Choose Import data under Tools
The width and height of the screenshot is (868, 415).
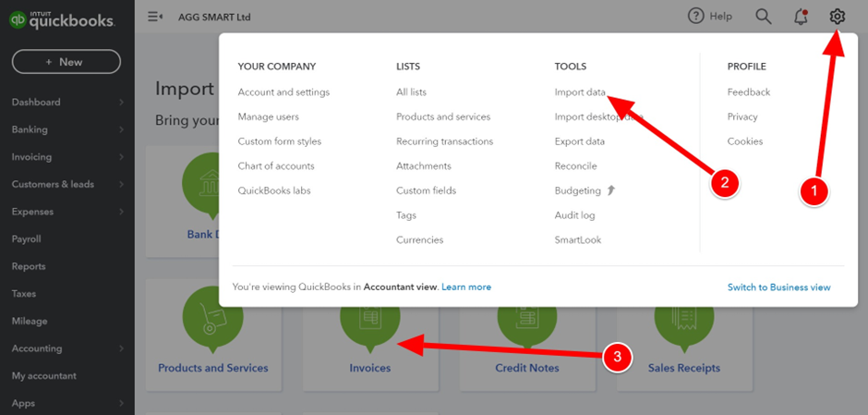[580, 92]
